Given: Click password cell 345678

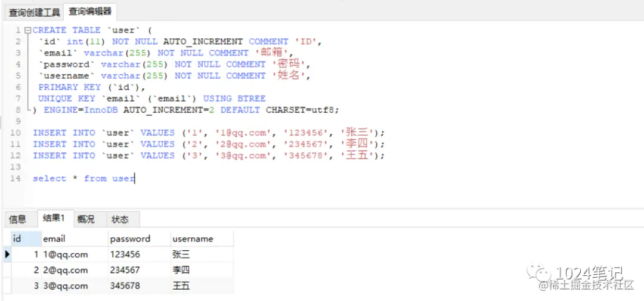Looking at the screenshot, I should 140,286.
